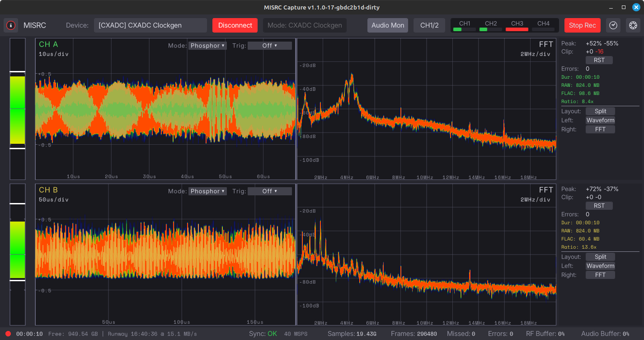Click the CH B label

(x=48, y=190)
